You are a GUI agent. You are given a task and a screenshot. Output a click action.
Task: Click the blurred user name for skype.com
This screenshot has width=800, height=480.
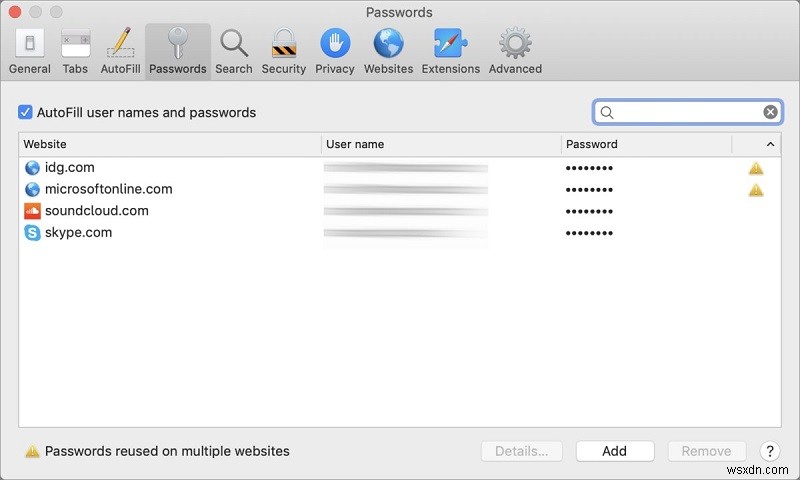(x=406, y=233)
